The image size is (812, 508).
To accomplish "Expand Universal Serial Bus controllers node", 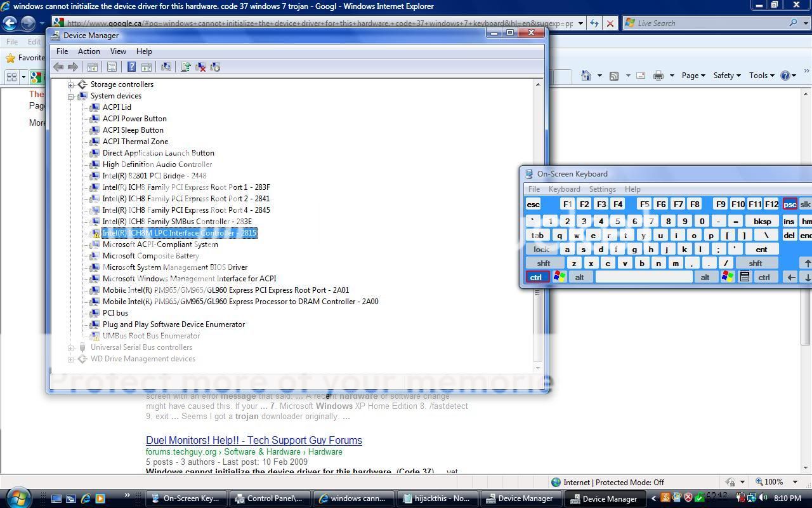I will pos(71,347).
